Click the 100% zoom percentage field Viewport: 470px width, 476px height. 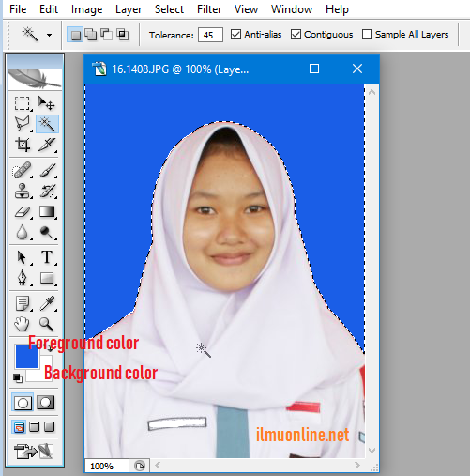106,466
